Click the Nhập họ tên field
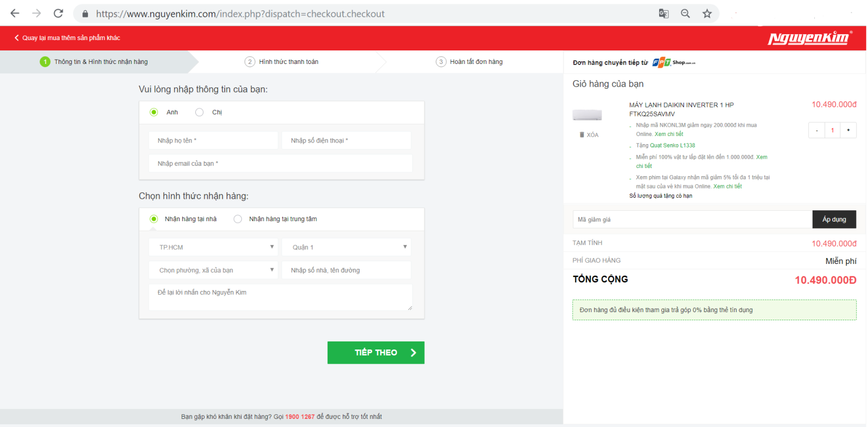The height and width of the screenshot is (427, 868). click(x=213, y=140)
